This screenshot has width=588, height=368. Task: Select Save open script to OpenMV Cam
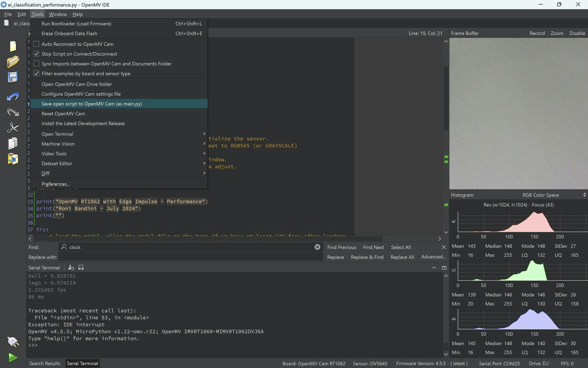(x=92, y=104)
